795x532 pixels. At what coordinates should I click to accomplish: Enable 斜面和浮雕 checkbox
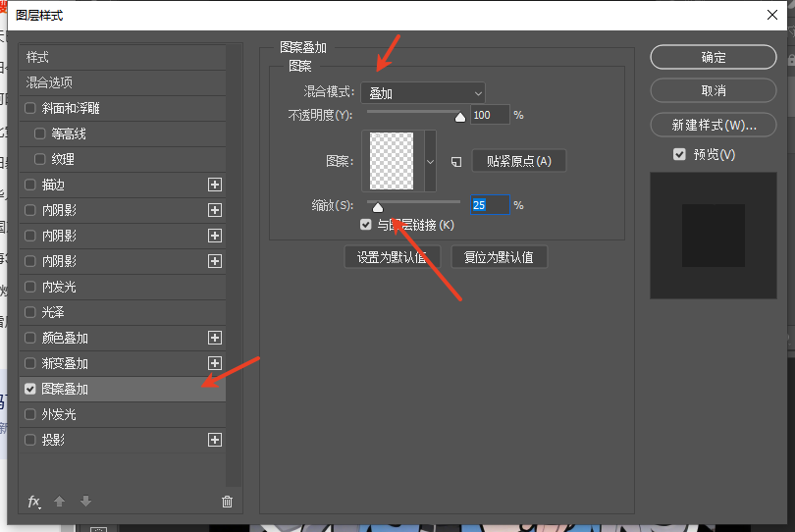point(29,108)
